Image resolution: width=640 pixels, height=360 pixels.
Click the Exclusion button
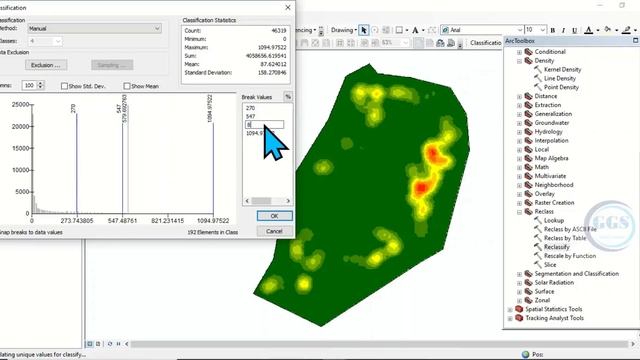pos(46,65)
